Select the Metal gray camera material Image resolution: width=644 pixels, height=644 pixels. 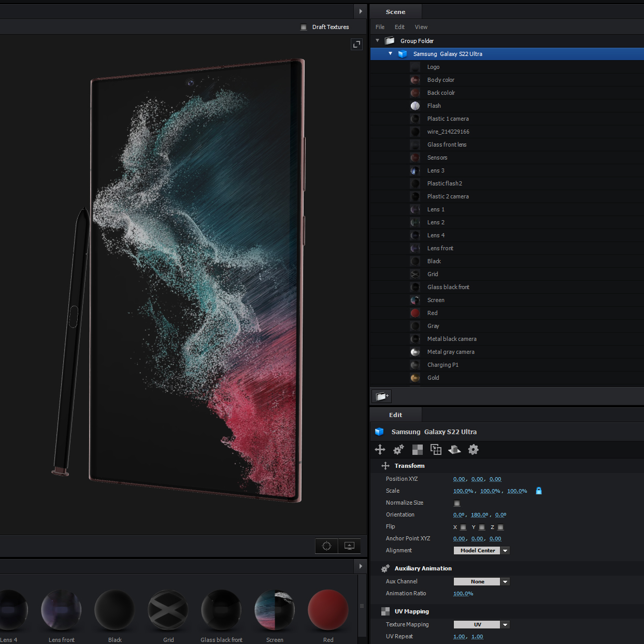pos(450,352)
